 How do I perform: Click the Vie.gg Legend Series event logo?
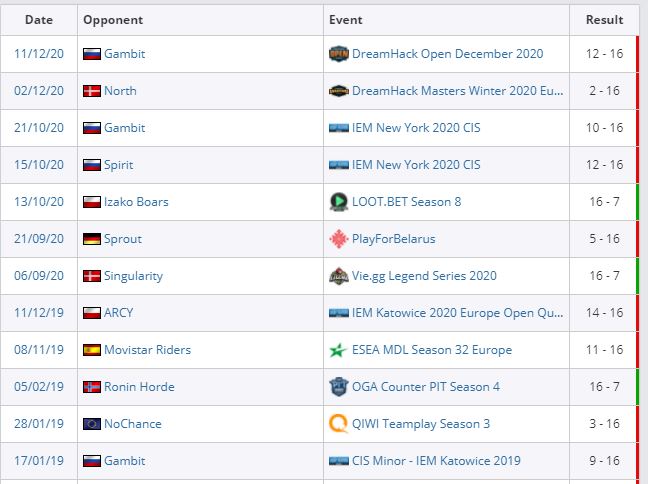[338, 276]
